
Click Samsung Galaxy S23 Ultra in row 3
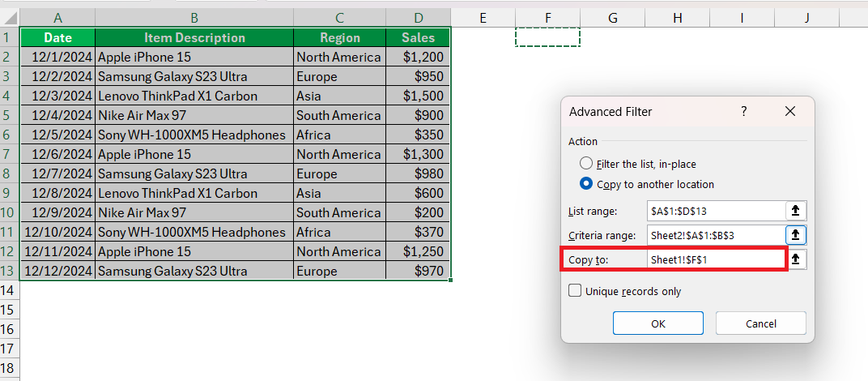[194, 76]
